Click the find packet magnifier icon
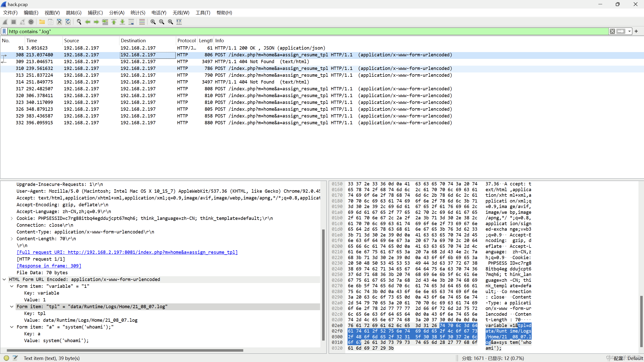 (79, 22)
